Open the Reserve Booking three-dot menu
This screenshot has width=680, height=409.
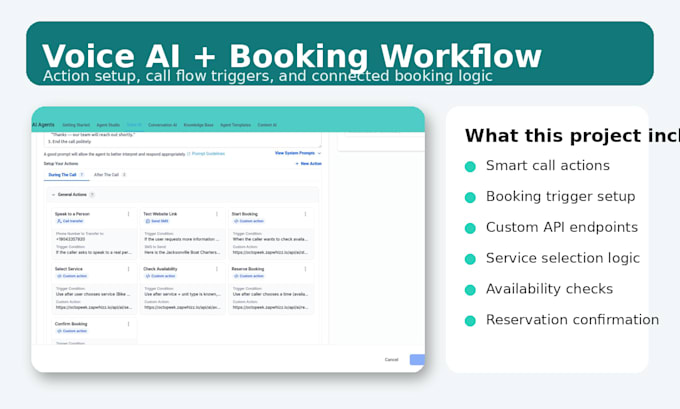click(x=305, y=269)
